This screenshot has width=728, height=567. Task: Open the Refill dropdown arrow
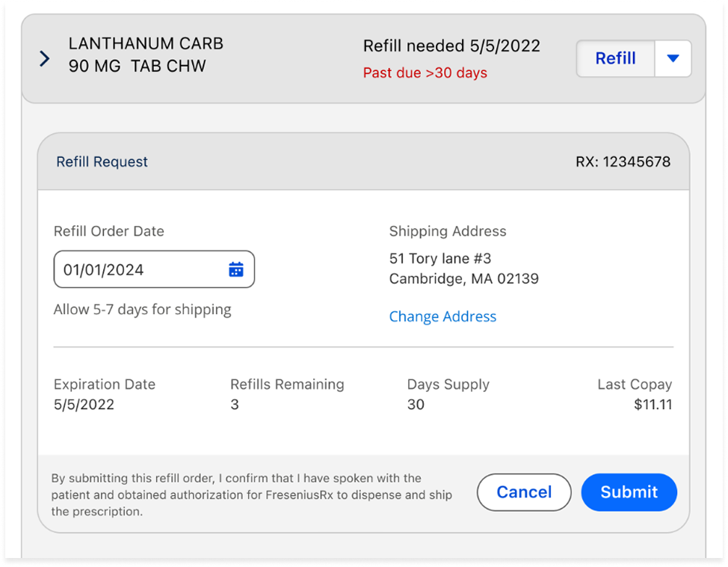pyautogui.click(x=673, y=58)
